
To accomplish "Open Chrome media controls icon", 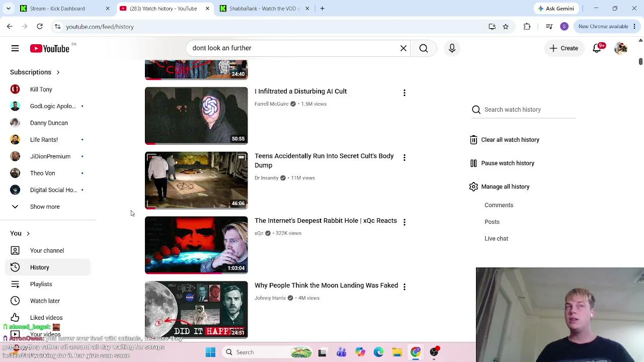I will point(549,27).
